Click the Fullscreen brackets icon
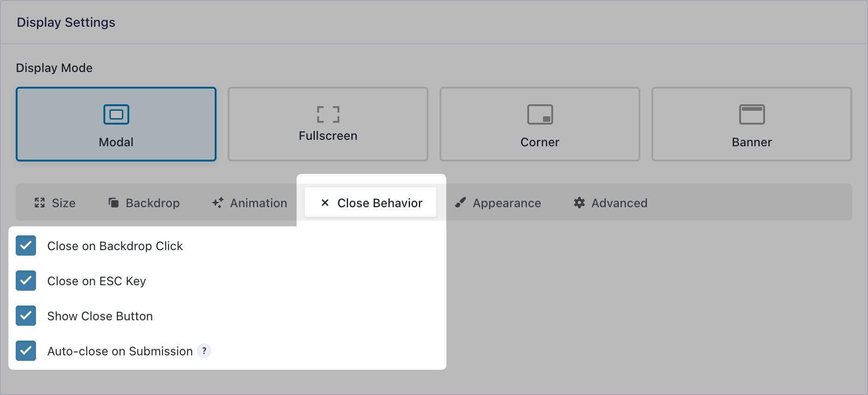This screenshot has width=868, height=395. tap(328, 114)
